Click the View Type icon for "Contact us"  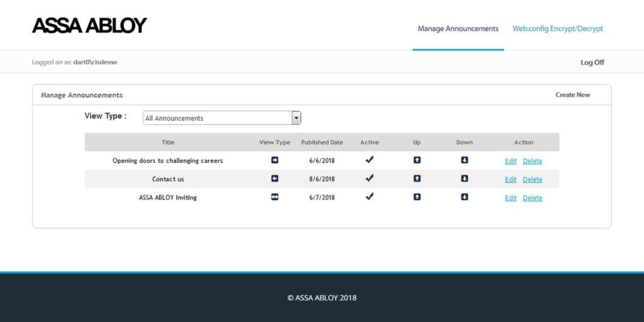tap(274, 178)
